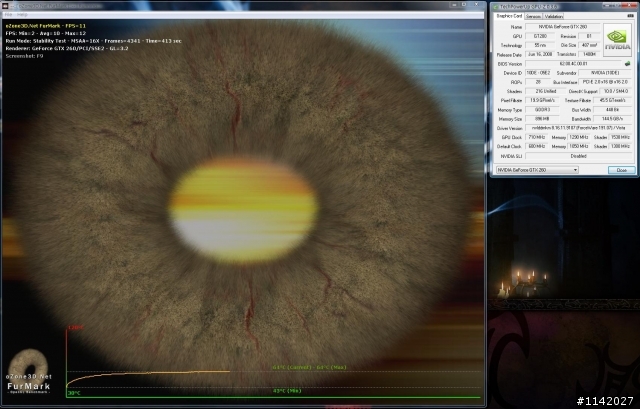The image size is (640, 409).
Task: Click the Subvendor field showing NVIDIA
Action: point(605,73)
